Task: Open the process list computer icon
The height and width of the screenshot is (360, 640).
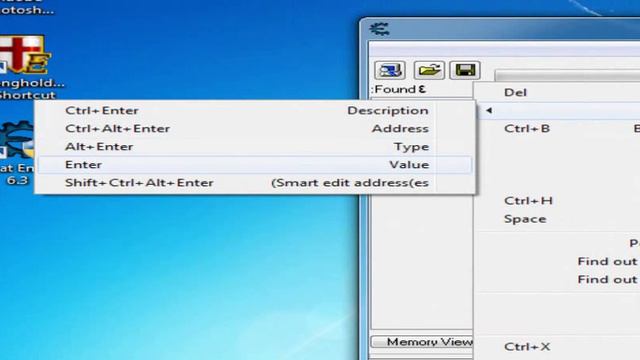Action: coord(390,70)
